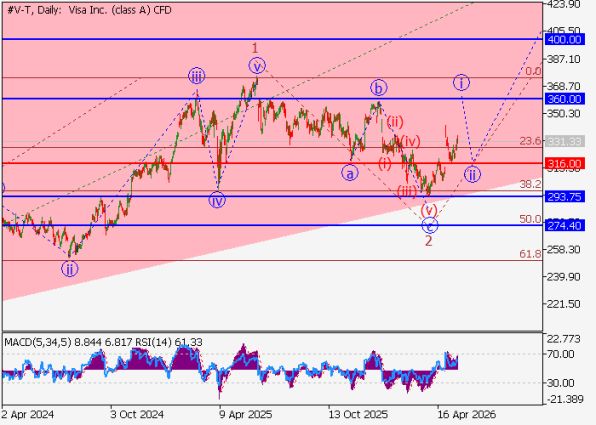
Task: Select the circled ii label under the 2024 low
Action: click(70, 269)
